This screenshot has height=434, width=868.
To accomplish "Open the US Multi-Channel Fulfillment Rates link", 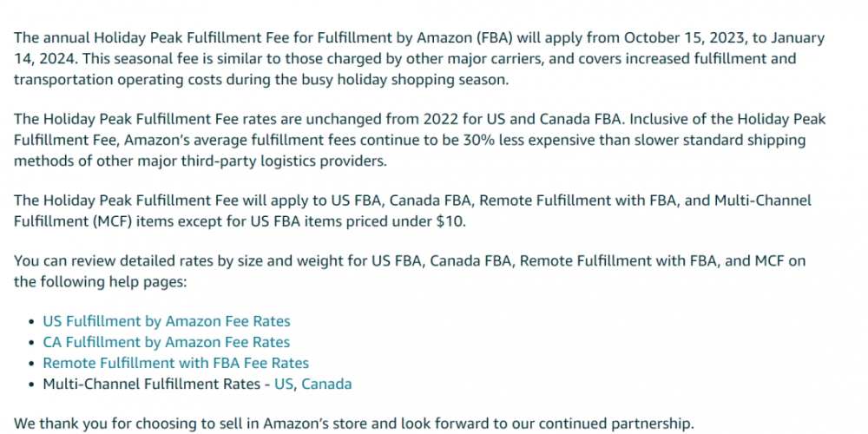I will coord(284,384).
